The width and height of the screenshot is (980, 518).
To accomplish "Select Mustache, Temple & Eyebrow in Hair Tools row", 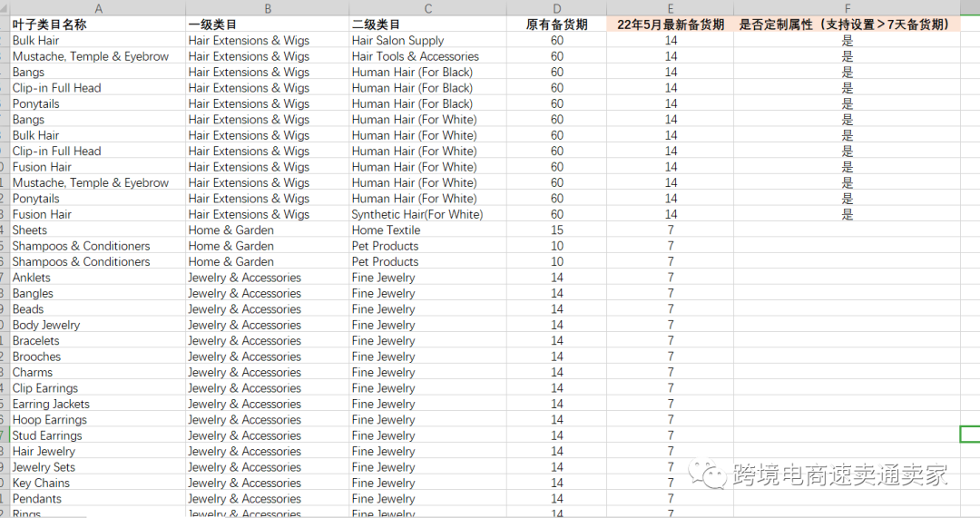I will point(98,56).
